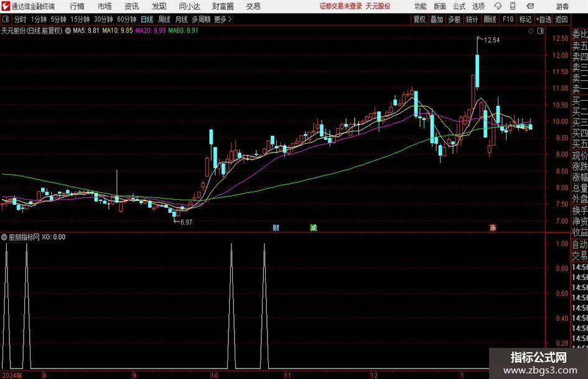This screenshot has width=588, height=379.
Task: Switch to 30分钟 period tab
Action: click(103, 19)
